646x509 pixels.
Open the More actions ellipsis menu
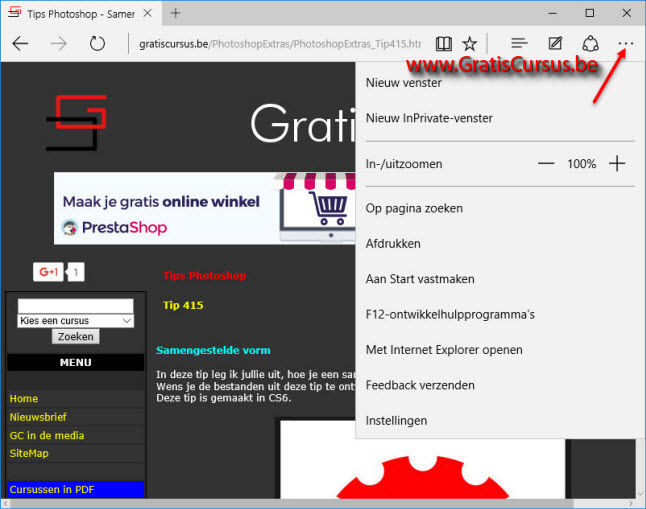[626, 43]
